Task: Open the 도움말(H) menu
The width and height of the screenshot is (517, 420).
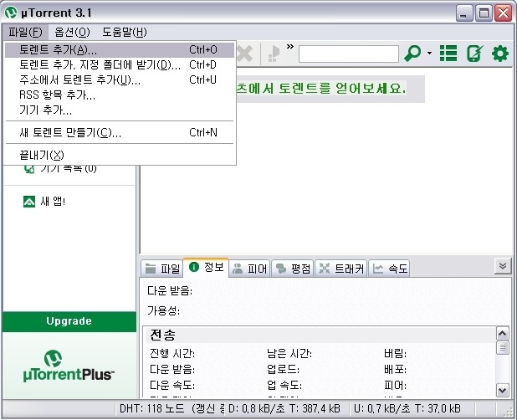Action: point(125,33)
